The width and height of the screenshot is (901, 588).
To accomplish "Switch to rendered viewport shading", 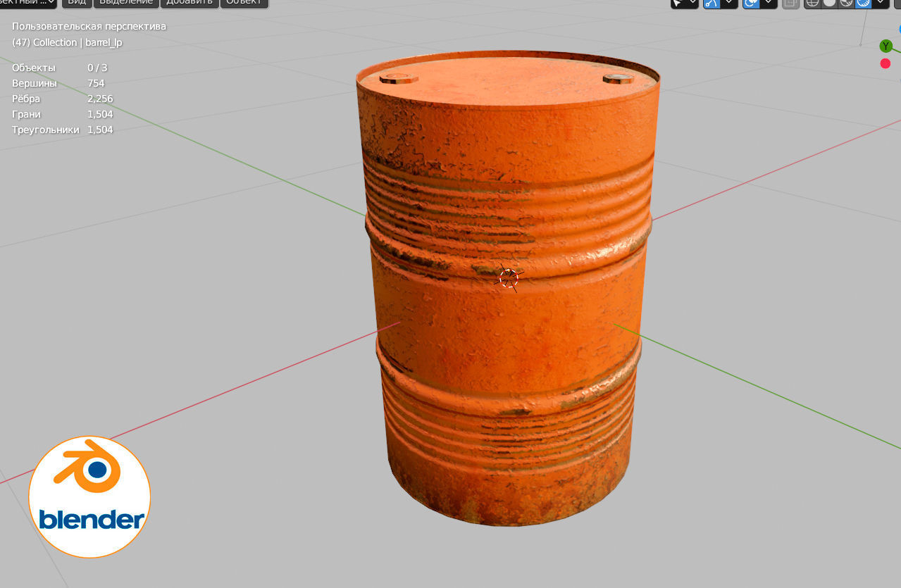I will tap(863, 3).
